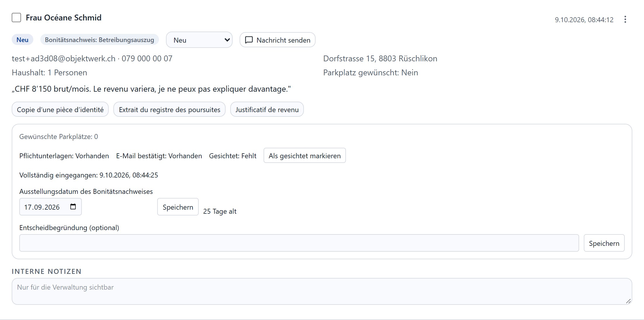The image size is (644, 320).
Task: Click the '25 Tage alt' label
Action: pyautogui.click(x=220, y=211)
